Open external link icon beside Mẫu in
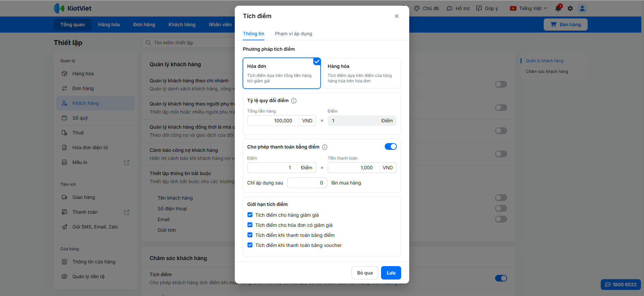Screen dimensions: 644x296 pyautogui.click(x=127, y=163)
